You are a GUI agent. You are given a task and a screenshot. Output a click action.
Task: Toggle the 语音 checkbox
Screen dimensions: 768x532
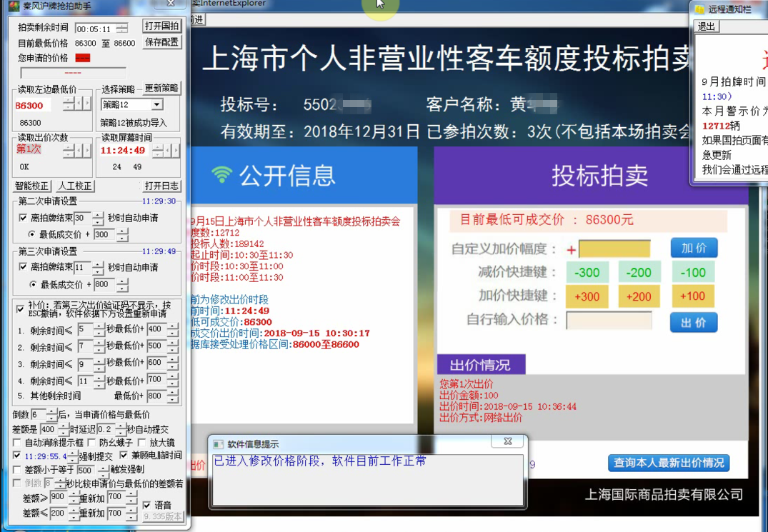[146, 505]
